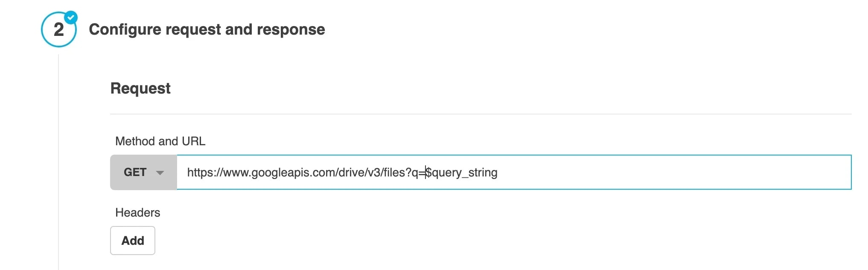868x270 pixels.
Task: Select the GET method label
Action: click(136, 172)
